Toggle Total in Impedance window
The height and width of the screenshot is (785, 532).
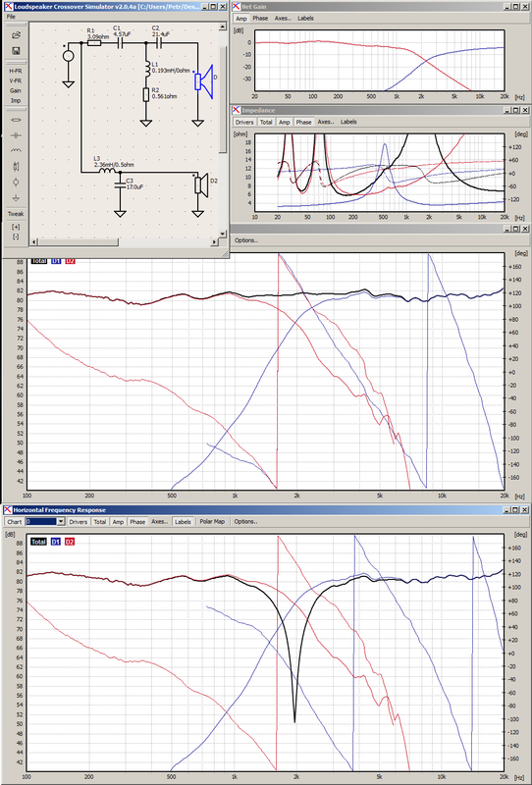(266, 122)
